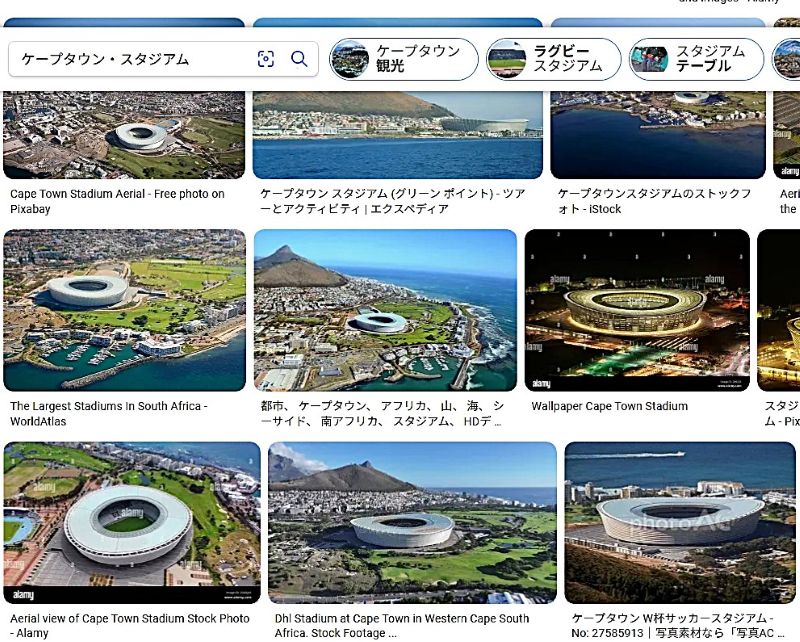Viewport: 800px width, 642px height.
Task: Open the Expedia stadium seaside image thumbnail
Action: [398, 135]
